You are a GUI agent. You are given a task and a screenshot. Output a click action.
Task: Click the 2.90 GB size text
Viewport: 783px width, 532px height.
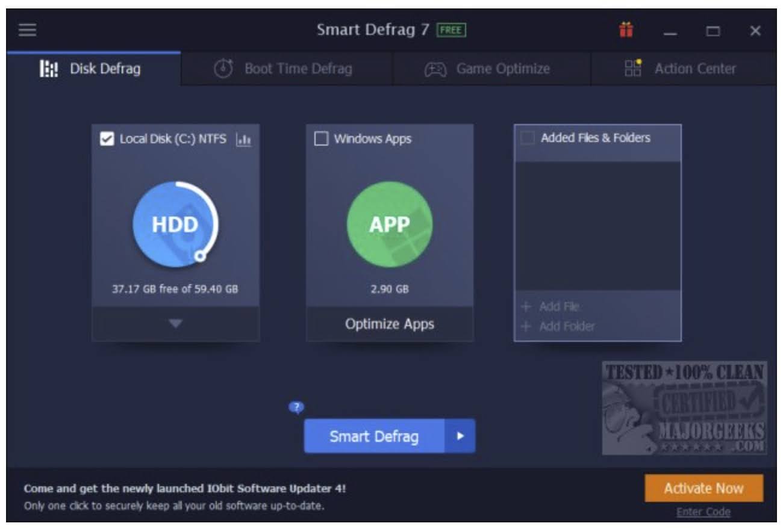pos(390,289)
